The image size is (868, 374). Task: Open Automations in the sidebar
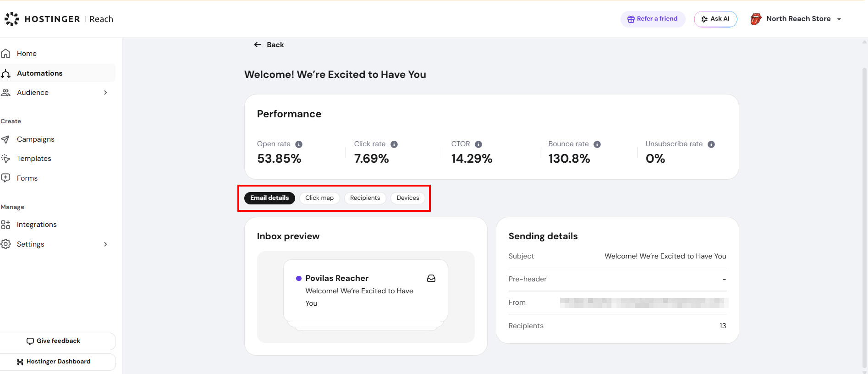click(58, 73)
